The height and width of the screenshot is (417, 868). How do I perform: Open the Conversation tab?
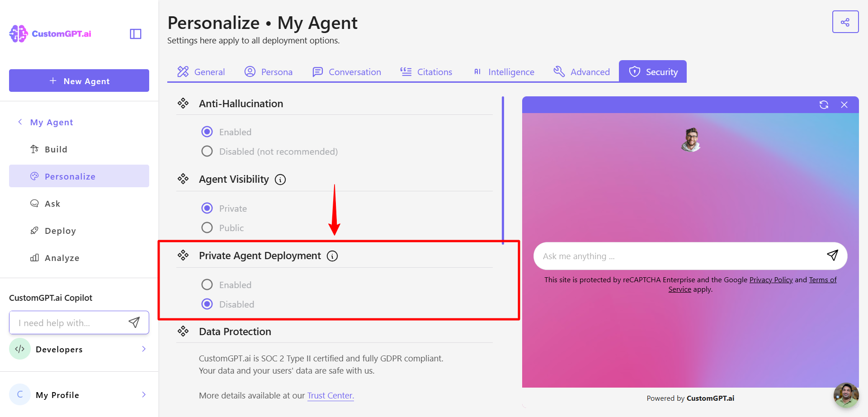347,72
